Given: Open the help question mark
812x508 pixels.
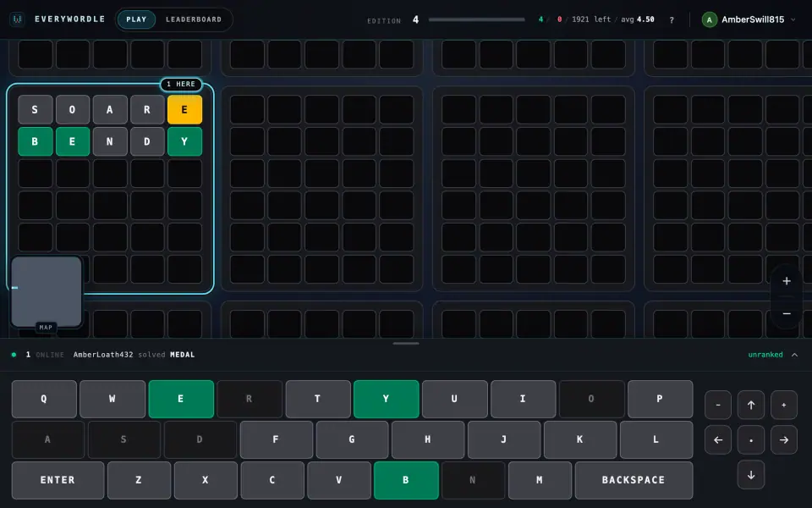Looking at the screenshot, I should 672,20.
